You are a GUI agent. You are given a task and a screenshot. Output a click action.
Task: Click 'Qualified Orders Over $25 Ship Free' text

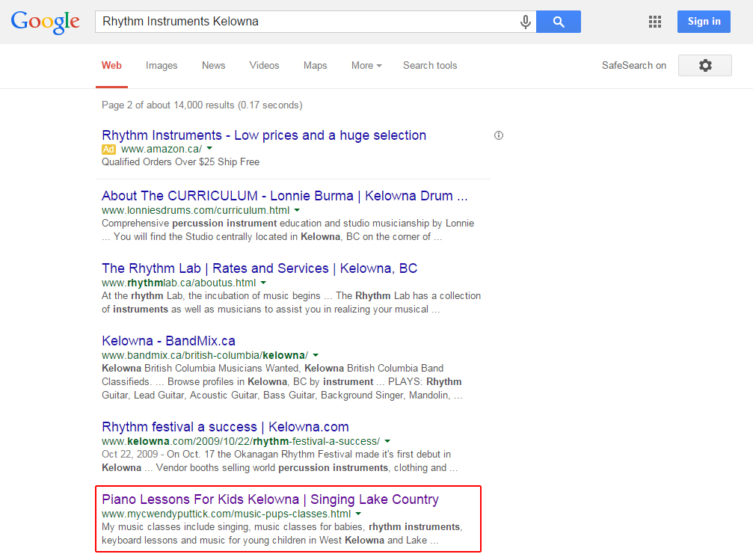point(180,162)
